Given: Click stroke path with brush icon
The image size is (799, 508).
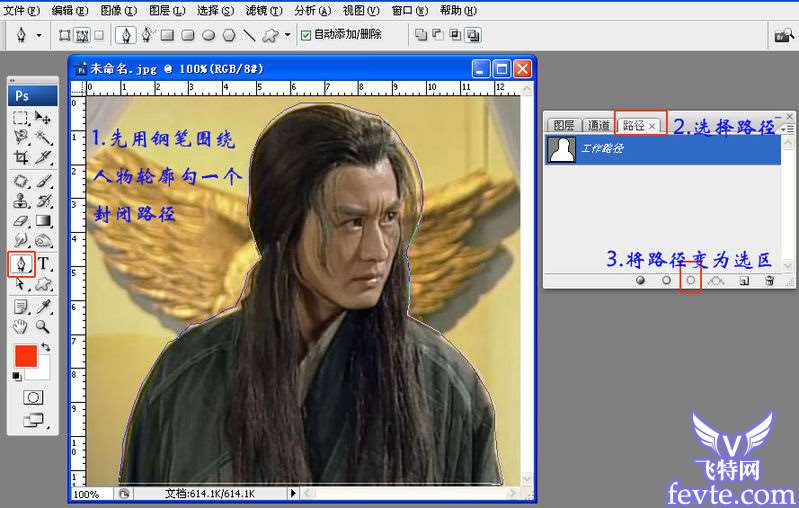Looking at the screenshot, I should [666, 280].
